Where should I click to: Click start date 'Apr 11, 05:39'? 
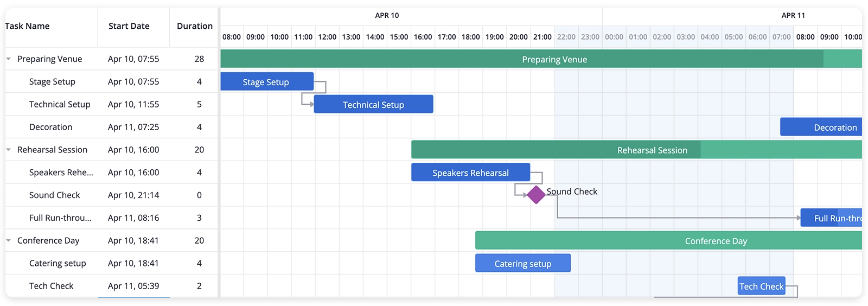(133, 286)
